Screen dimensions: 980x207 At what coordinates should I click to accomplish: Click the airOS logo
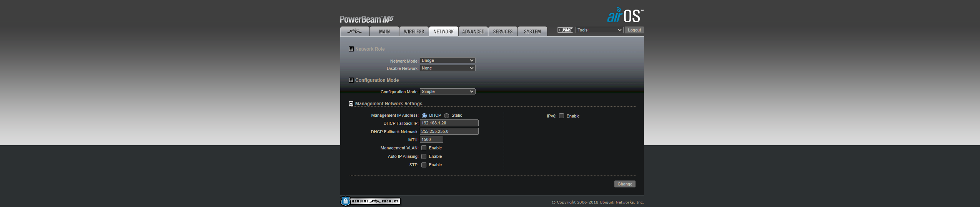[624, 15]
